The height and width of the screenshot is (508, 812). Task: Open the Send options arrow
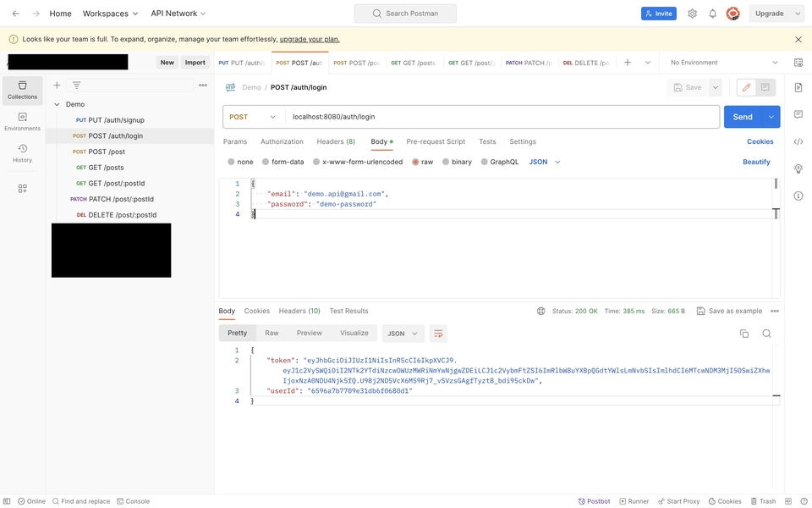[771, 117]
